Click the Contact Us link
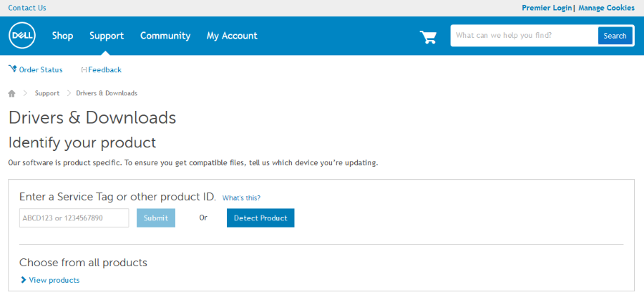Image resolution: width=644 pixels, height=302 pixels. tap(27, 8)
